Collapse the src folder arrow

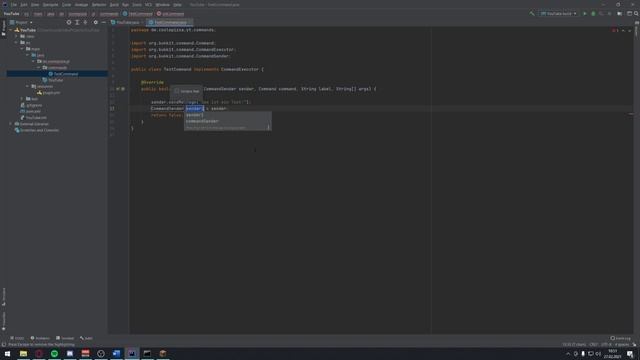[17, 42]
